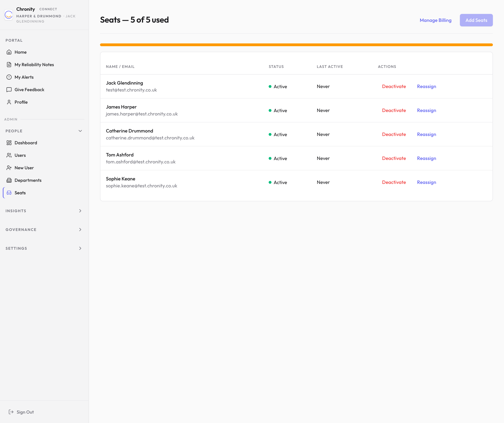Open New User with the add-person icon

9,168
